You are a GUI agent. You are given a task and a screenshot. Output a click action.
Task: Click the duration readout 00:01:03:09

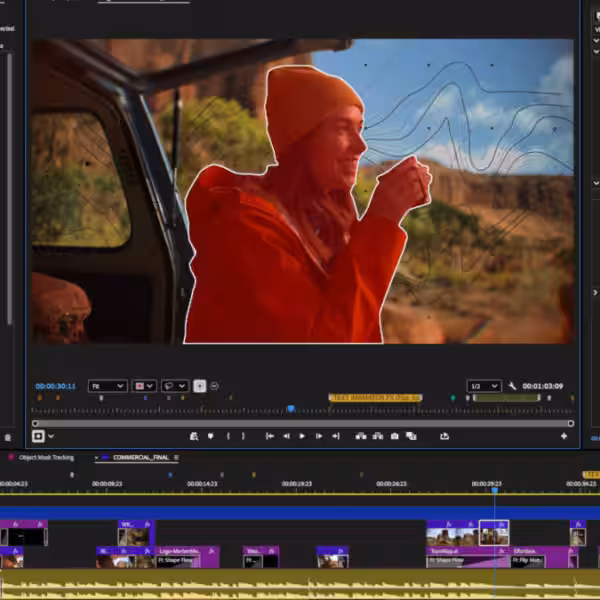click(x=543, y=386)
